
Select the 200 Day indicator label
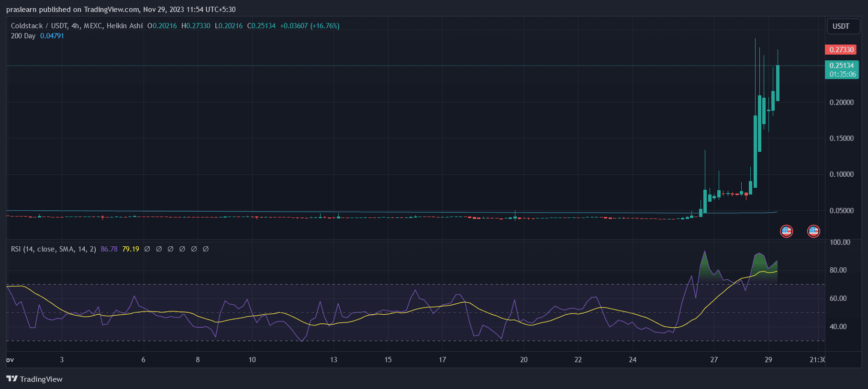tap(23, 36)
